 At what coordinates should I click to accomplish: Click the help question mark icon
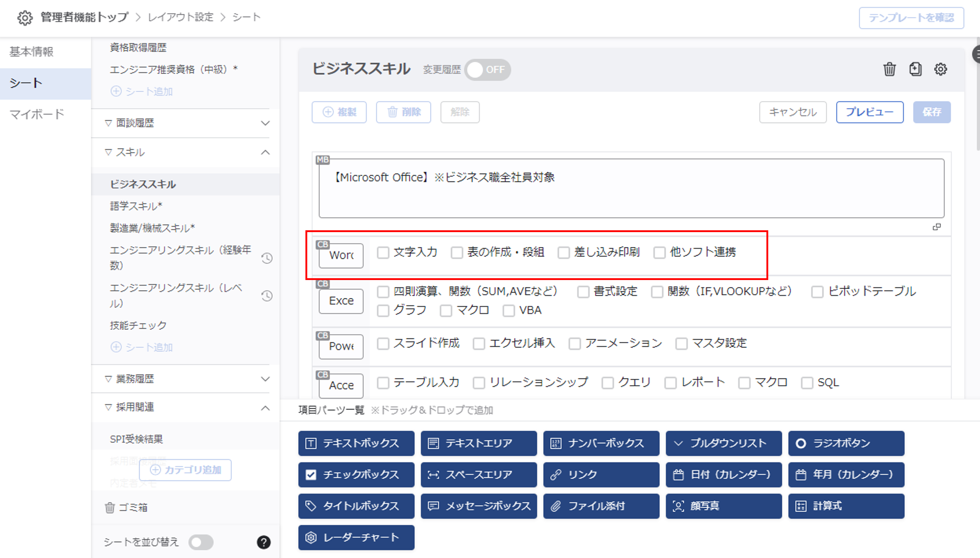tap(264, 542)
